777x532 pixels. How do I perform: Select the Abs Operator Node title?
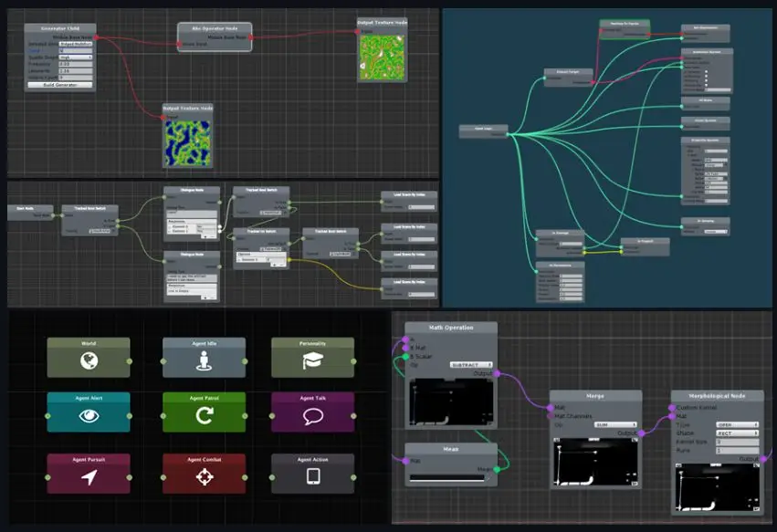[x=215, y=28]
